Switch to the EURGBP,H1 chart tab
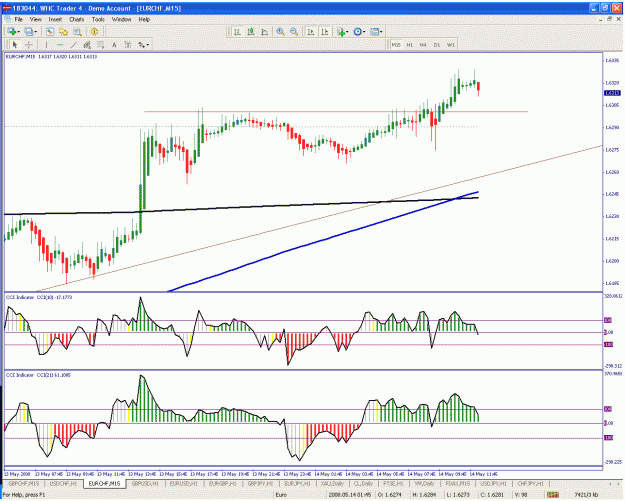The width and height of the screenshot is (625, 501). tap(222, 483)
